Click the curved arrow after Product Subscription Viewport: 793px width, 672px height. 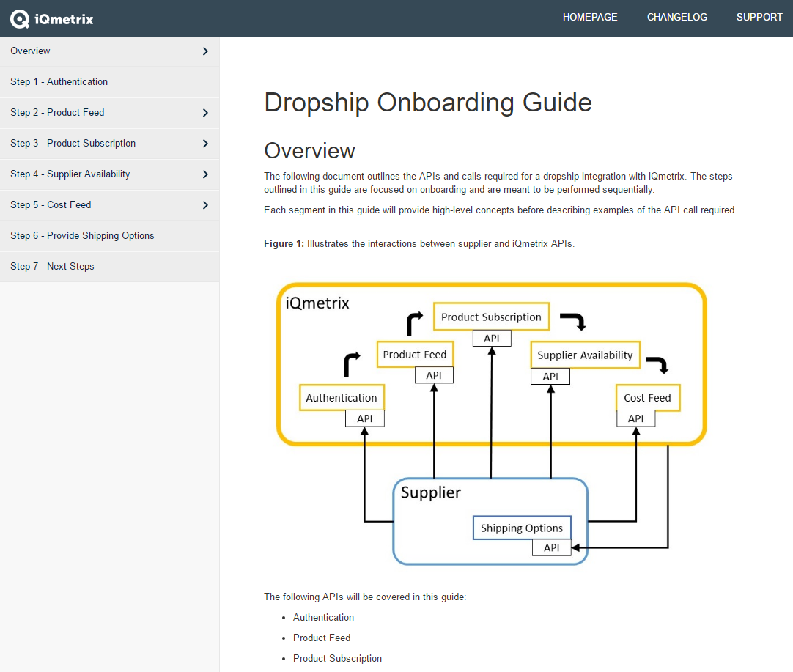(572, 321)
